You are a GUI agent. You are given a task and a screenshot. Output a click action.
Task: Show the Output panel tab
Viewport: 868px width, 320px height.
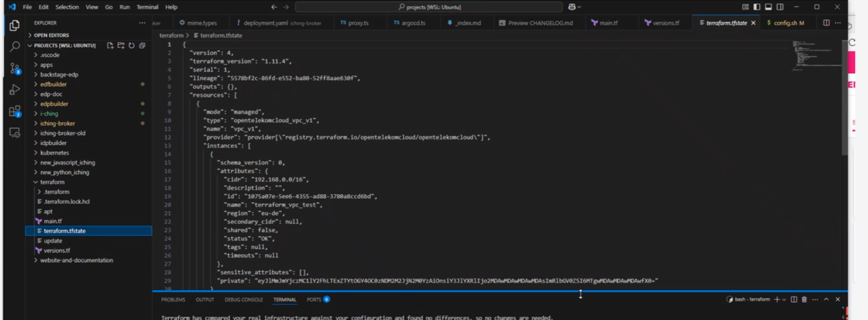[x=205, y=300]
